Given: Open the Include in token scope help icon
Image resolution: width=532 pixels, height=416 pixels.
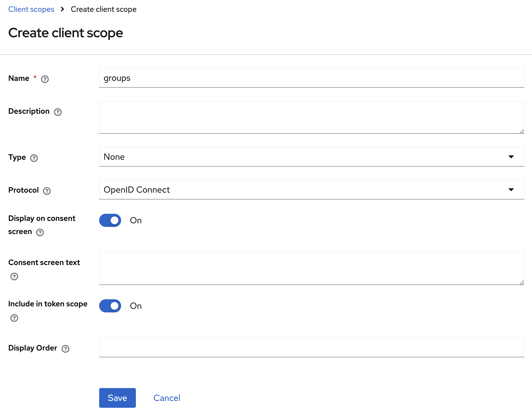Looking at the screenshot, I should click(14, 318).
